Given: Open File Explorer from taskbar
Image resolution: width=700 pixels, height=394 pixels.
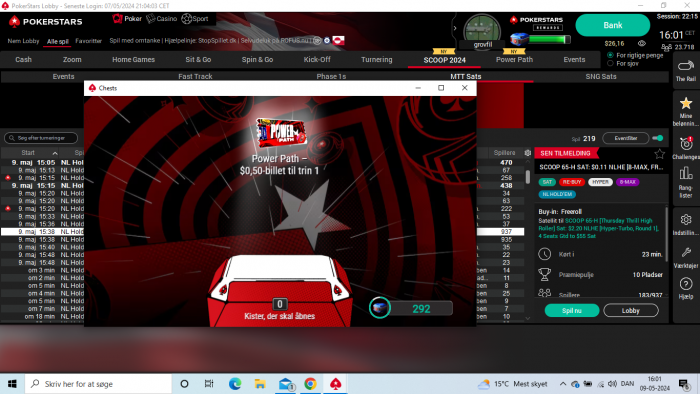Looking at the screenshot, I should tap(260, 384).
